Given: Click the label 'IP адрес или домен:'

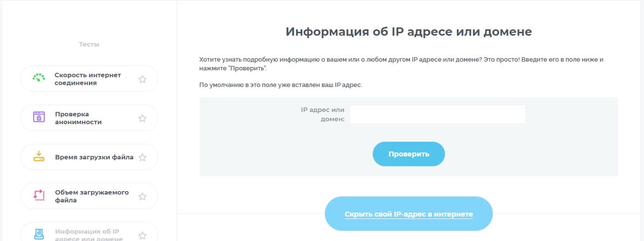Looking at the screenshot, I should click(323, 114).
